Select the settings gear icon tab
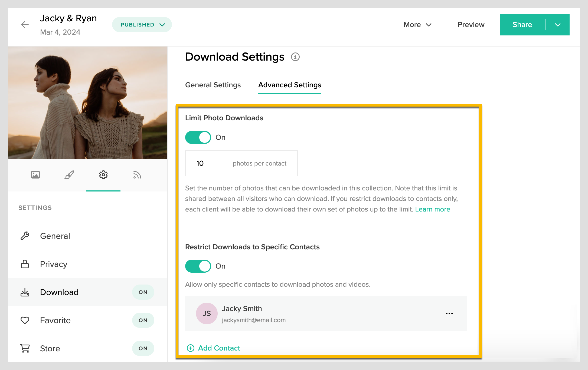This screenshot has width=588, height=370. click(x=103, y=175)
